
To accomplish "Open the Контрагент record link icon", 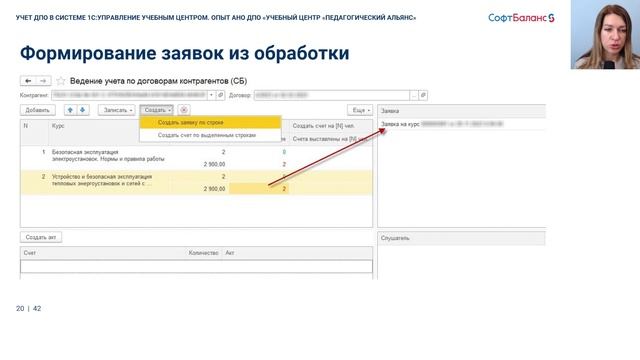I will tap(220, 95).
